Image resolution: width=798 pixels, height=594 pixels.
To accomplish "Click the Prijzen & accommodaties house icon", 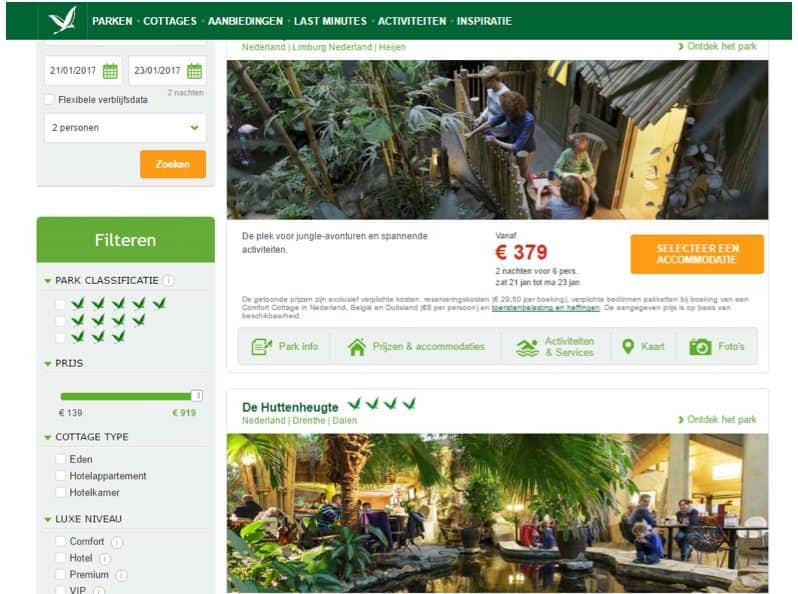I will click(357, 347).
